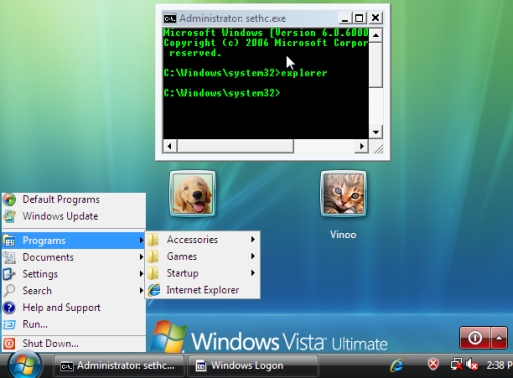Click the Run dialog icon
The width and height of the screenshot is (513, 378).
(x=9, y=324)
